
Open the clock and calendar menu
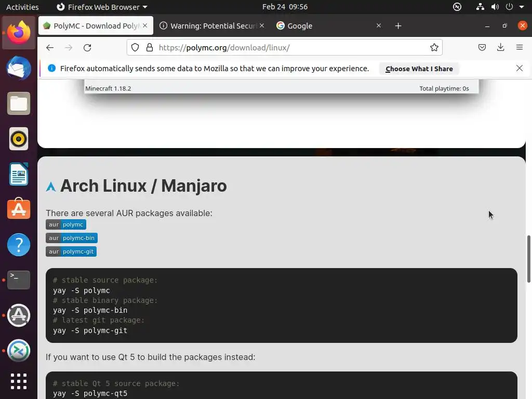tap(285, 7)
